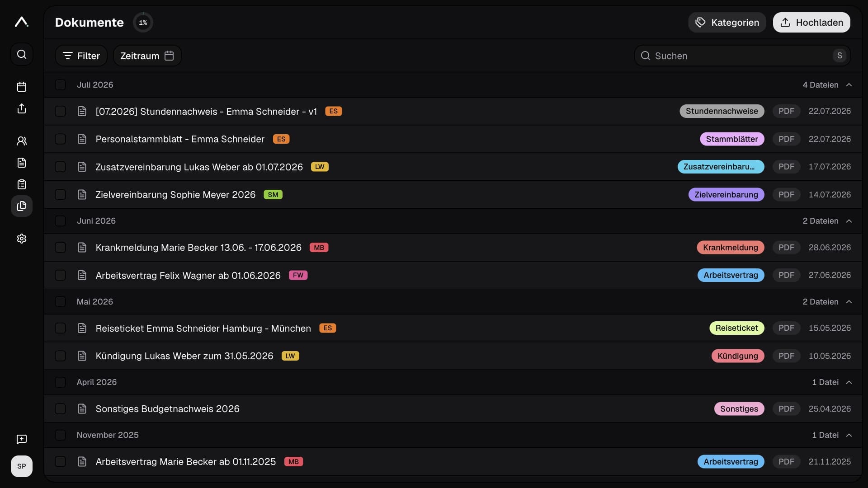Open the Zeitraum date range picker

pyautogui.click(x=147, y=56)
